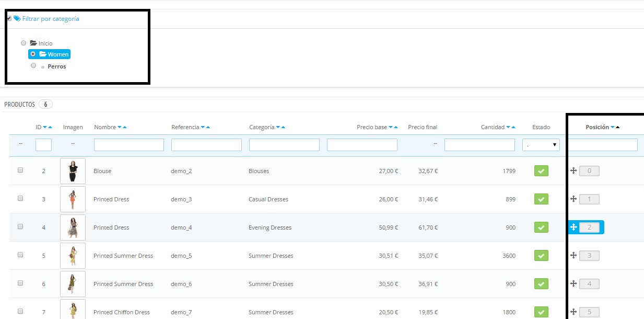Open the Estado filter dropdown
644x319 pixels.
(x=541, y=145)
